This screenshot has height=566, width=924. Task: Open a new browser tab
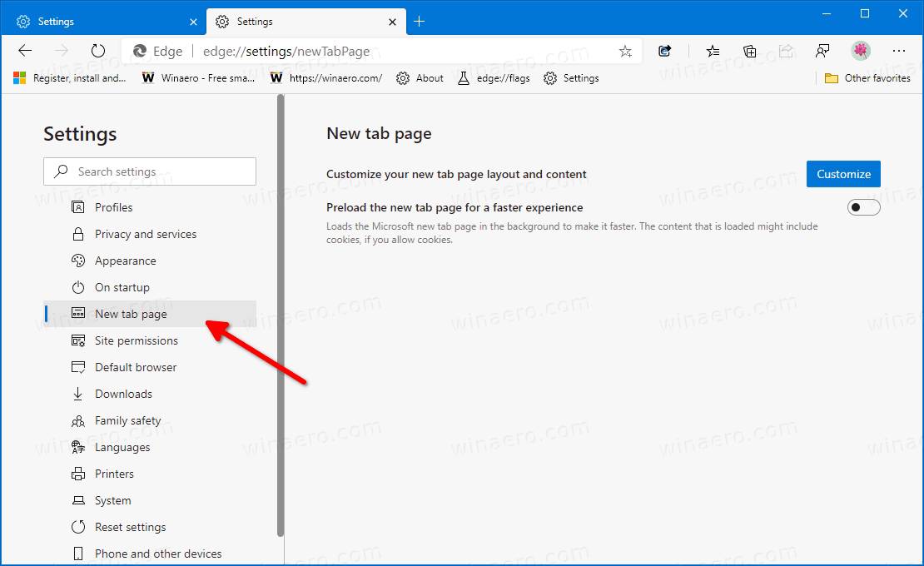(420, 21)
